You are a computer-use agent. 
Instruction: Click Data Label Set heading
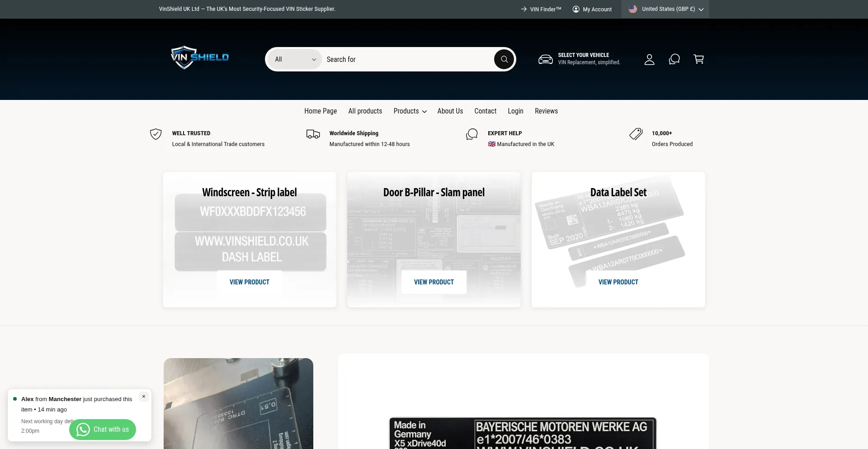pos(618,193)
